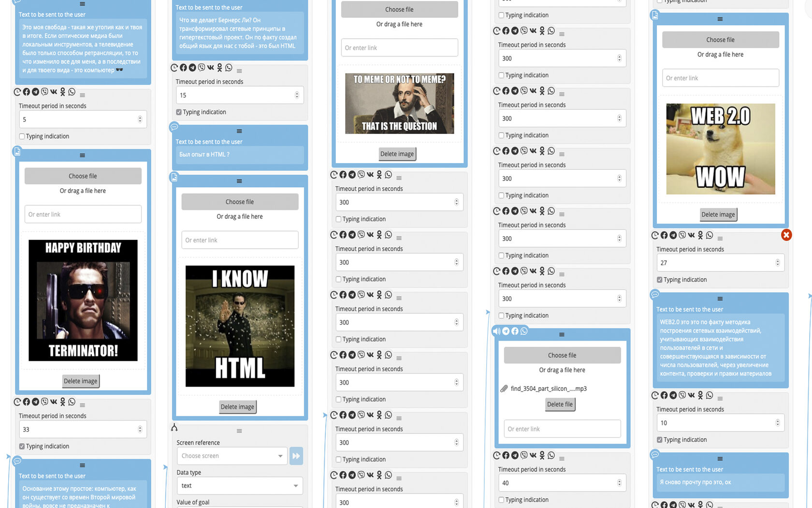Click the 'Or enter link' field in the Terminator block
This screenshot has height=508, width=812.
[83, 214]
